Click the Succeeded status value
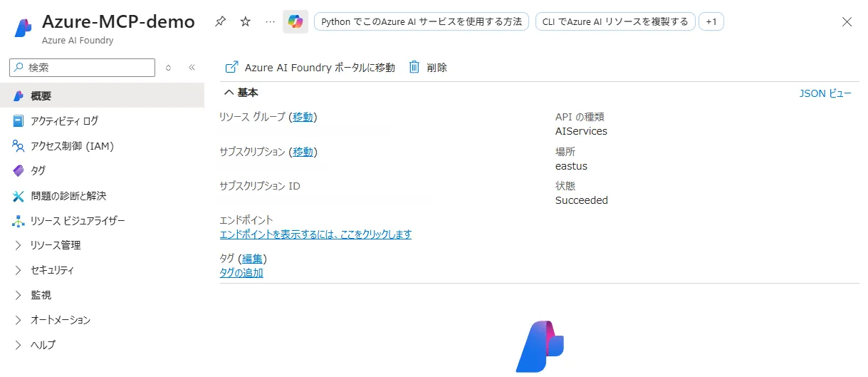Screen dimensions: 868x377 [582, 200]
